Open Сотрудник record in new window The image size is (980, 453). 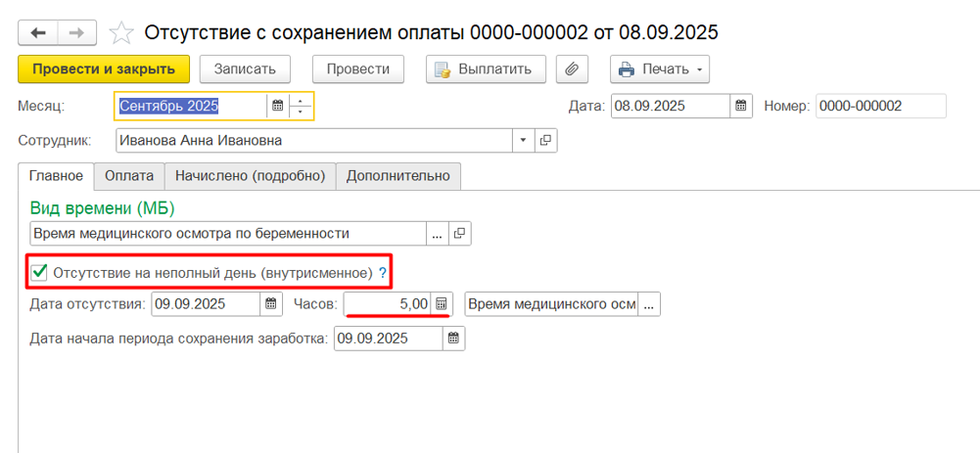pyautogui.click(x=546, y=141)
